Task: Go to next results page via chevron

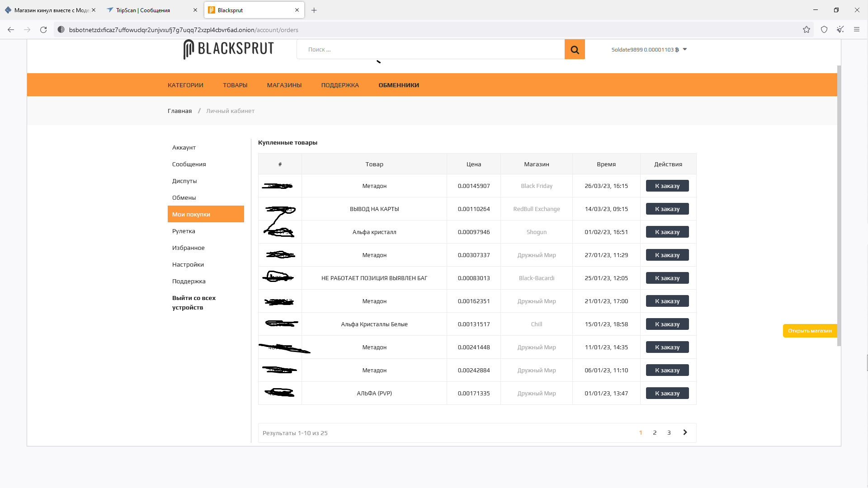Action: tap(685, 432)
